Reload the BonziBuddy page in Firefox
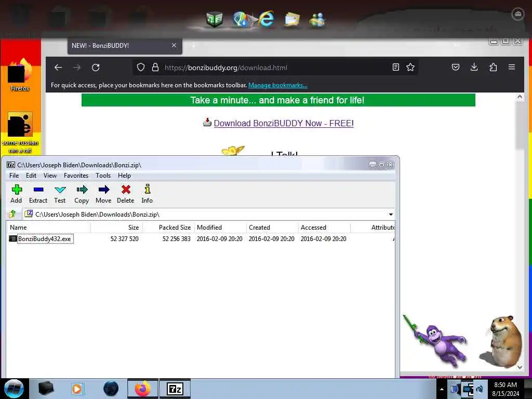The width and height of the screenshot is (532, 399). [96, 67]
